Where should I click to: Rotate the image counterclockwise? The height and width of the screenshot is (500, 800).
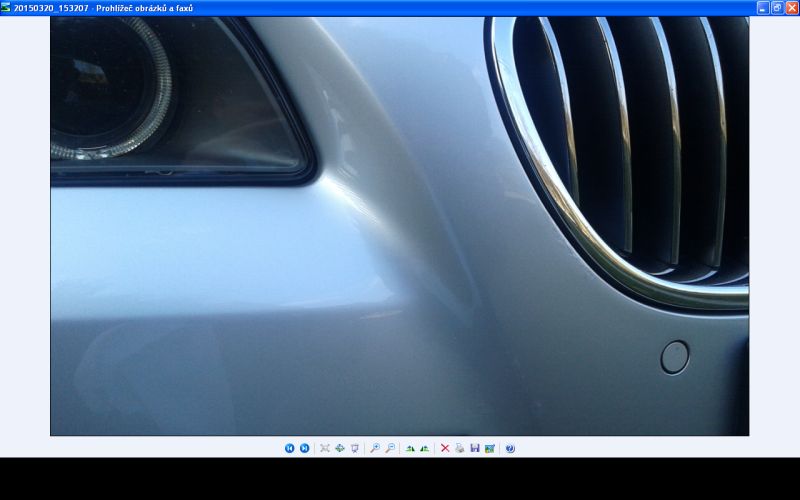pyautogui.click(x=424, y=448)
